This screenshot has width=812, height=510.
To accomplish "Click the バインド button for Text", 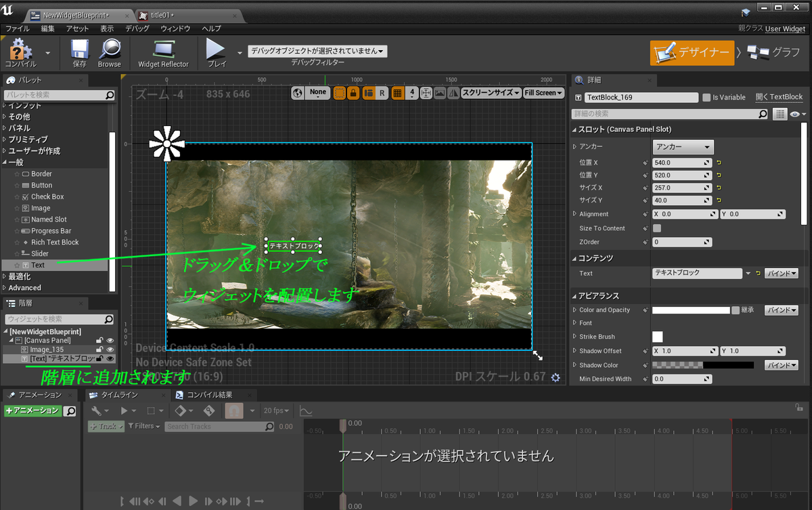I will [782, 274].
